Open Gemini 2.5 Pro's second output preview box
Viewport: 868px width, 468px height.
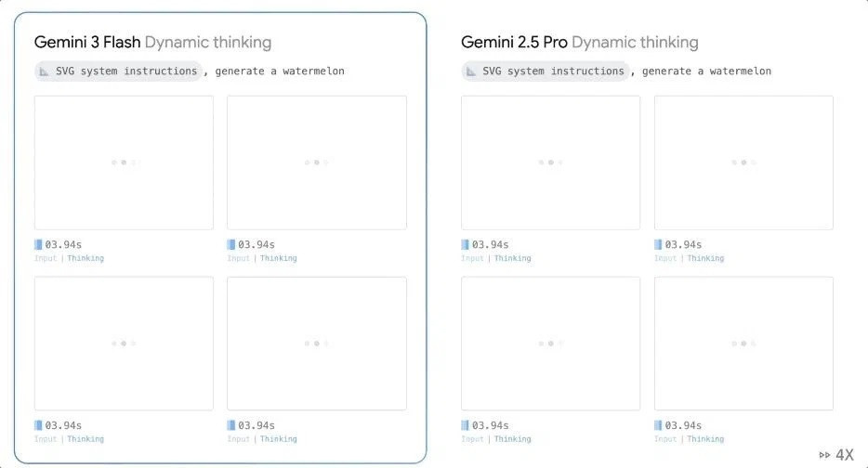tap(743, 162)
